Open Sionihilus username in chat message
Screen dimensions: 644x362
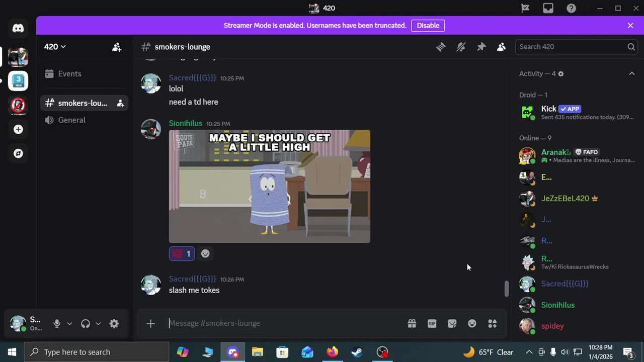[185, 123]
